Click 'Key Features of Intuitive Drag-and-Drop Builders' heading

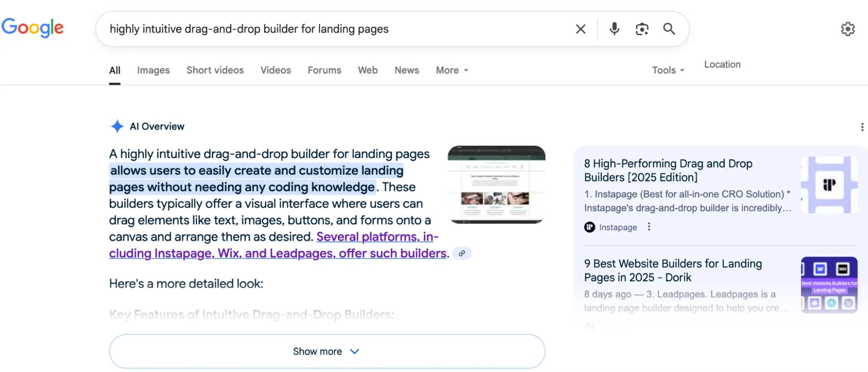pos(251,315)
